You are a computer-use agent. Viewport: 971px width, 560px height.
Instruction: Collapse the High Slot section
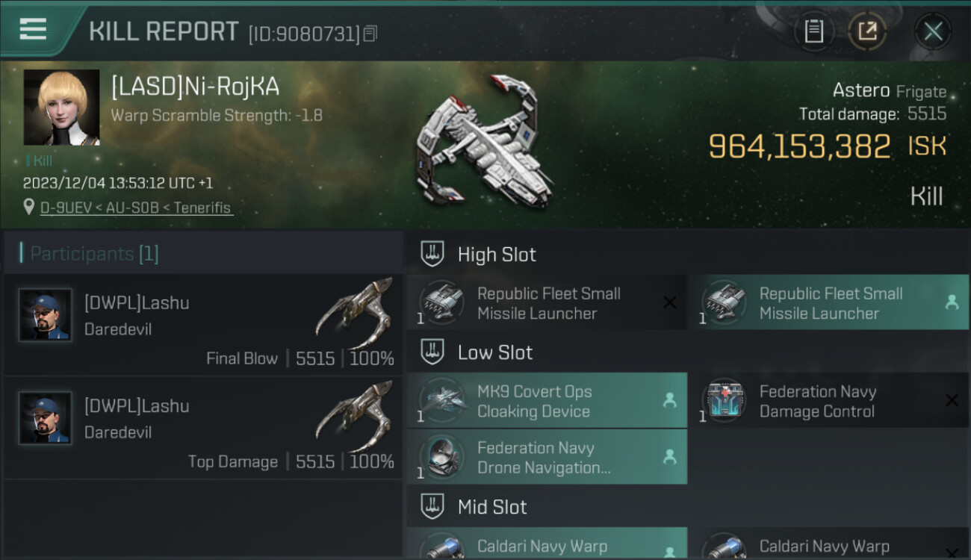432,254
